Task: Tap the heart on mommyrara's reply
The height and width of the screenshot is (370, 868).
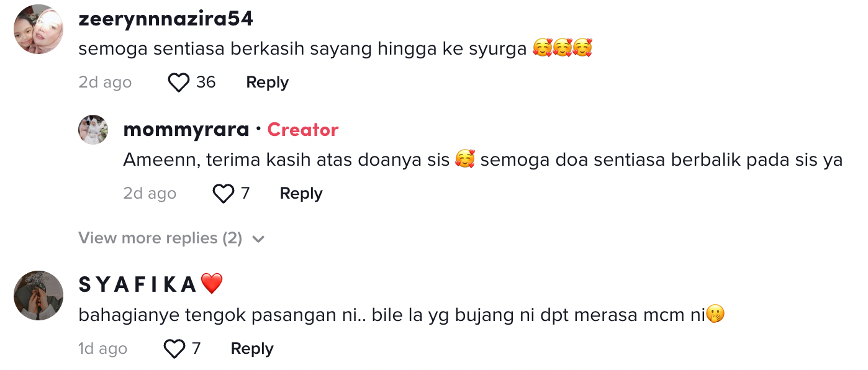Action: pos(224,194)
